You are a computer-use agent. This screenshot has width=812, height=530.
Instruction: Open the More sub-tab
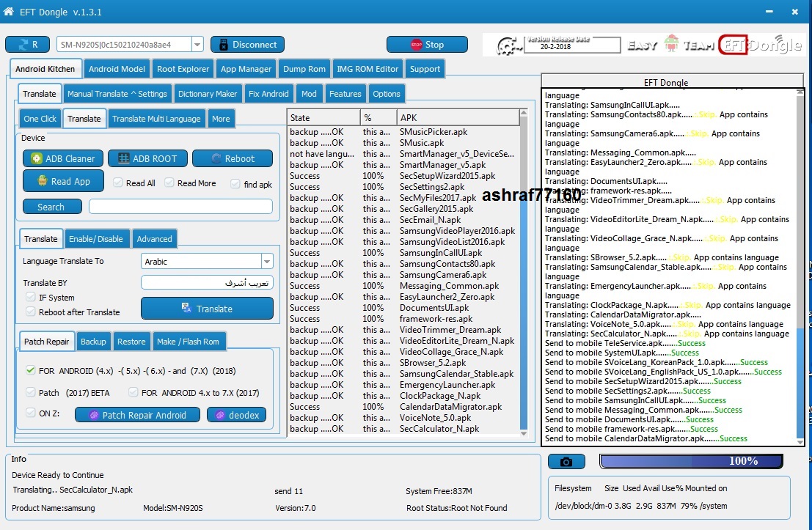click(221, 119)
